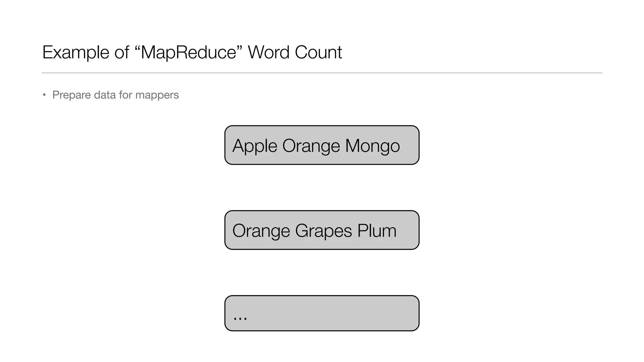Select the word "MapReduce" in the title
The image size is (644, 362).
188,52
